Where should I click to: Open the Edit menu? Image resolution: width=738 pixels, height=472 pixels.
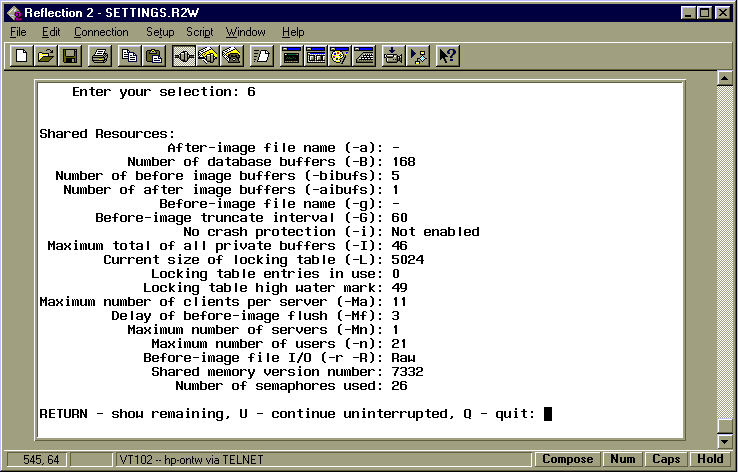tap(51, 32)
